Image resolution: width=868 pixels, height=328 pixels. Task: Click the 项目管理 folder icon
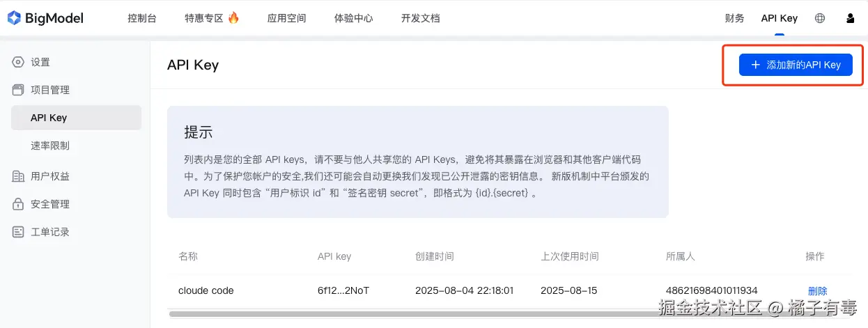pos(18,90)
